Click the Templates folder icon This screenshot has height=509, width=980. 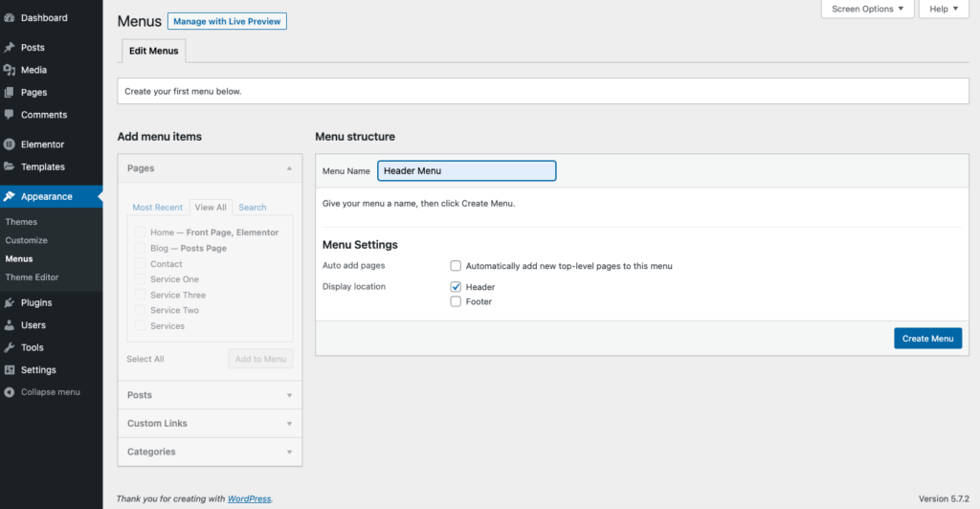click(x=10, y=166)
